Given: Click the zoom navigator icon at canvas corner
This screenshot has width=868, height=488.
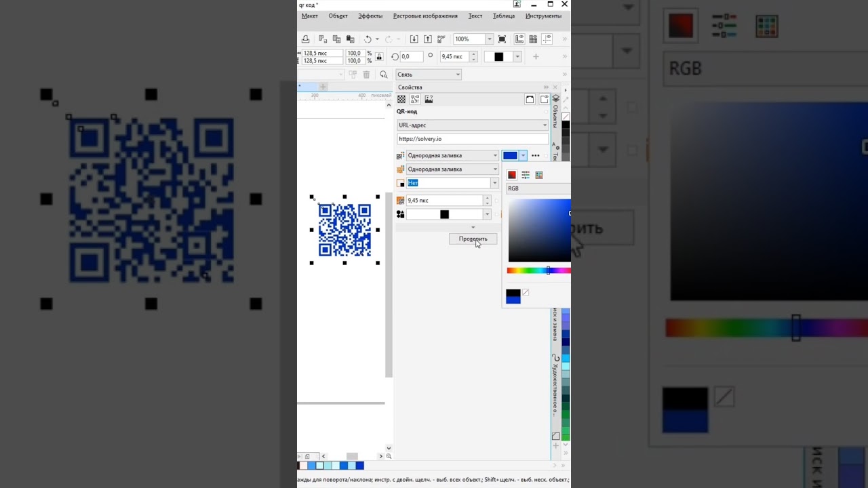Looking at the screenshot, I should (x=389, y=457).
